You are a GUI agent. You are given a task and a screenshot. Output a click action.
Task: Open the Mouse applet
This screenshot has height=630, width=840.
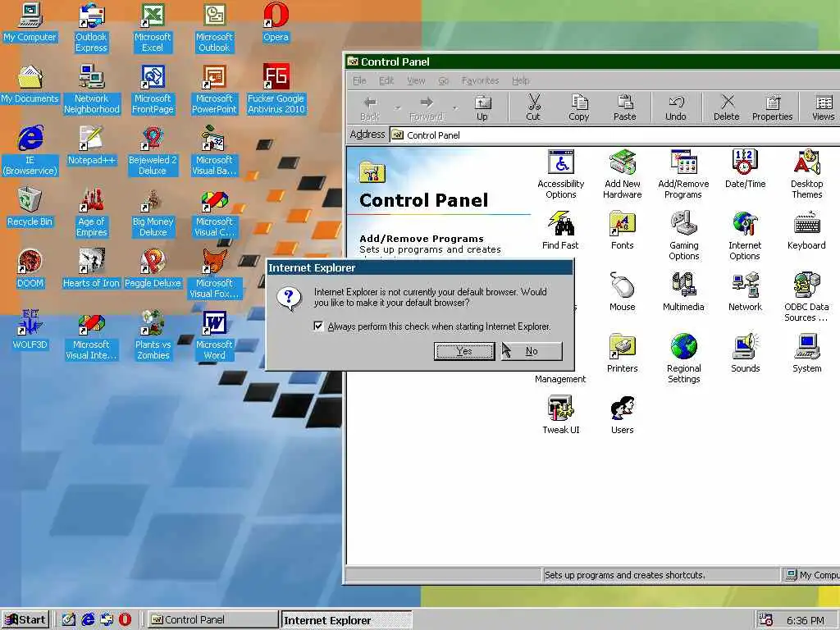click(x=622, y=293)
